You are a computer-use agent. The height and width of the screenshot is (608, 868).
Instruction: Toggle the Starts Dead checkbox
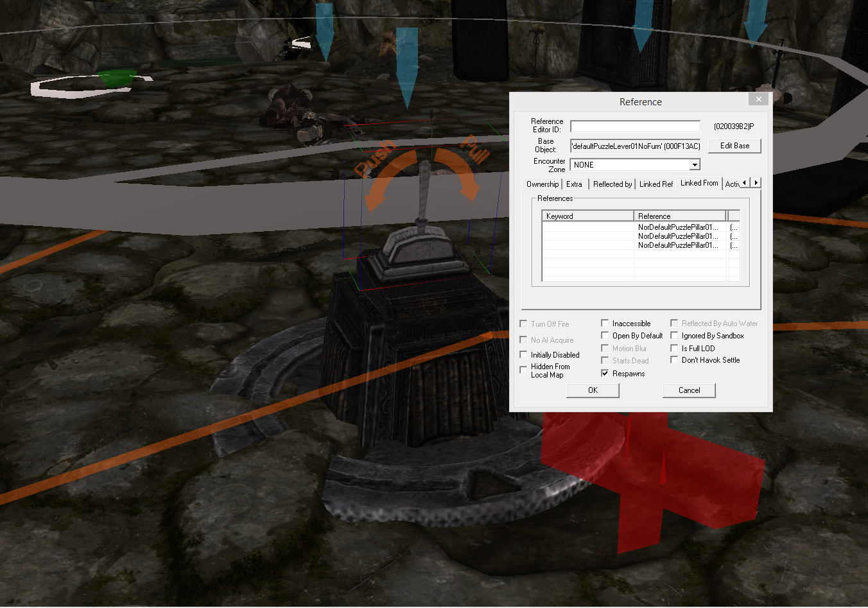(x=605, y=360)
